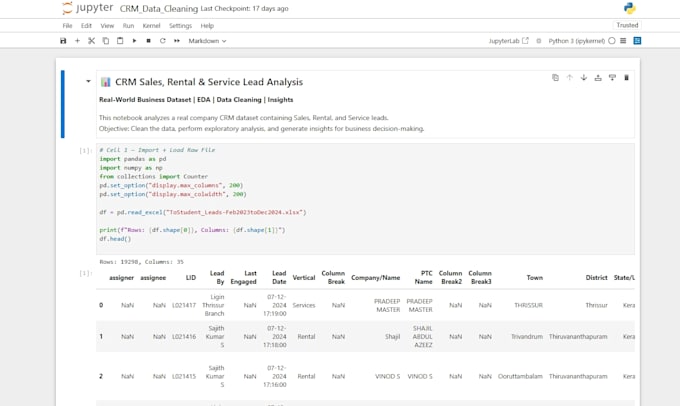
Task: Click the assigner column header
Action: click(121, 278)
